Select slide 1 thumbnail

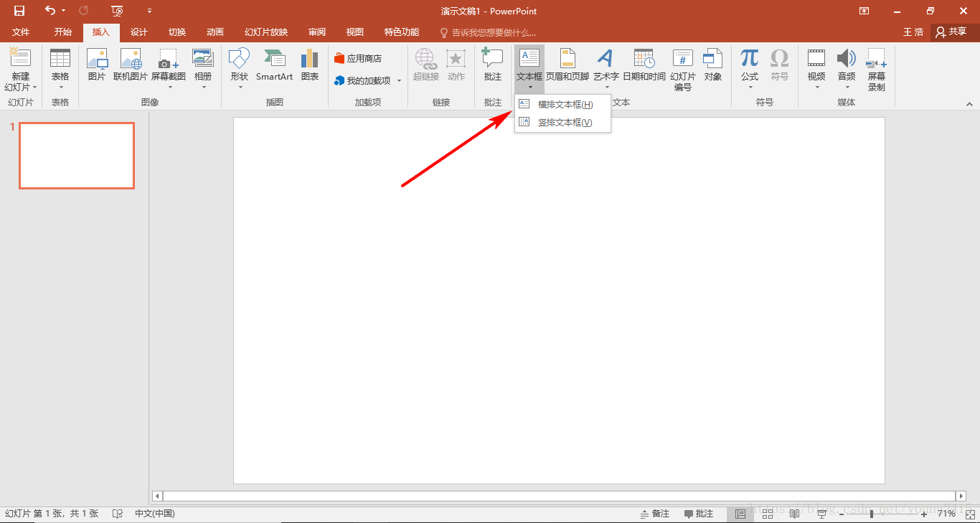(77, 156)
